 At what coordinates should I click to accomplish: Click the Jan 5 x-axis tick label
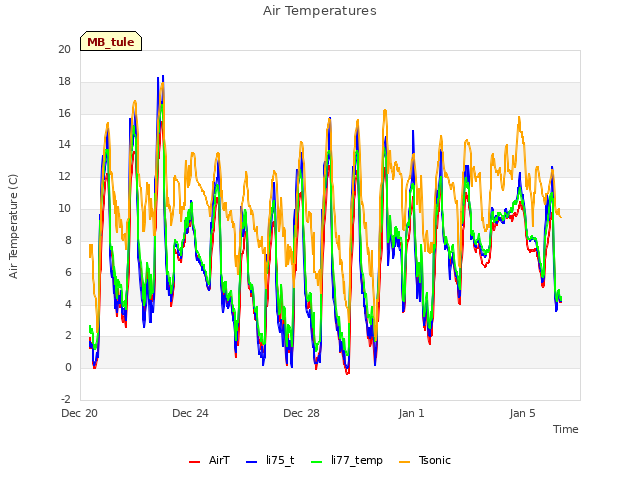coord(522,413)
